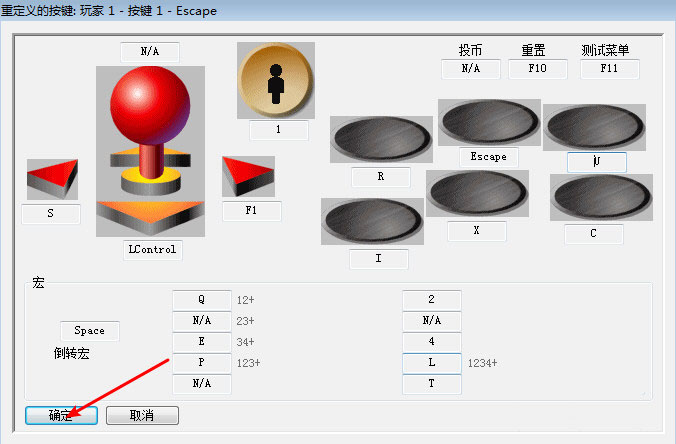676x444 pixels.
Task: Select the N/A macro field below 2
Action: [x=432, y=321]
